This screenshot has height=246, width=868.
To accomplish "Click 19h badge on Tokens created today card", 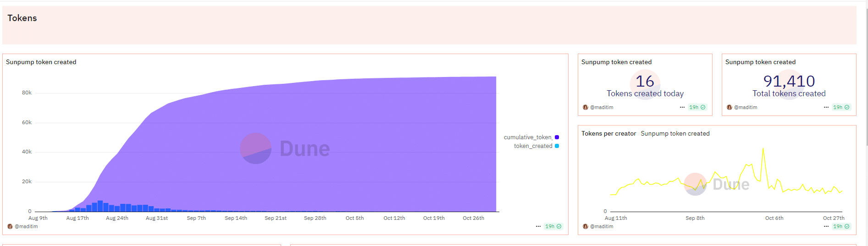I will tap(697, 107).
